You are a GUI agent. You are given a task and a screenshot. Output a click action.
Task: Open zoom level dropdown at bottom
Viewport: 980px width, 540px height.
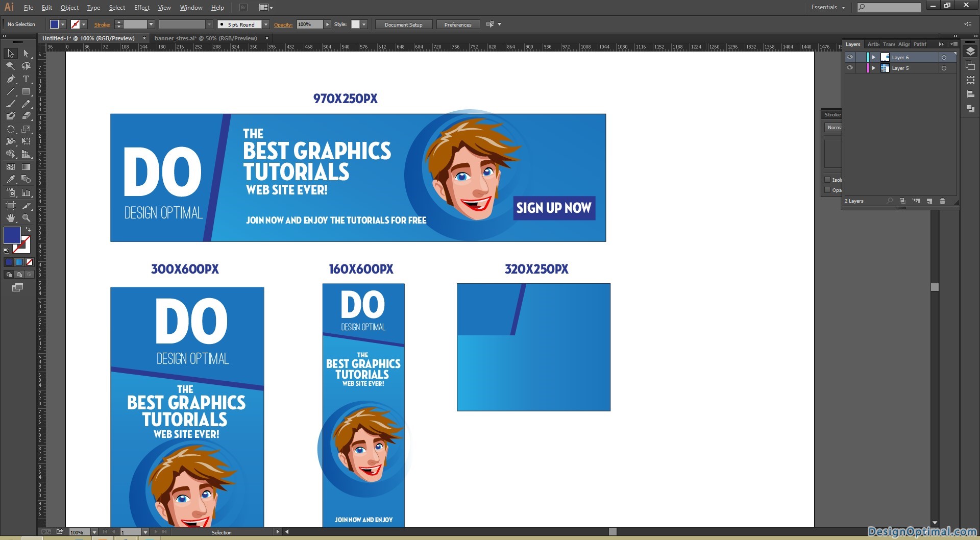pos(94,532)
